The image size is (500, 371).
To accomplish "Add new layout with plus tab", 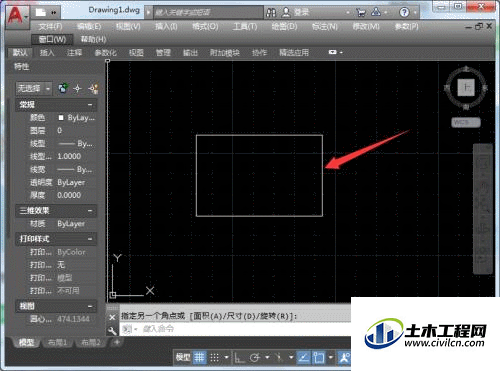I will [117, 342].
